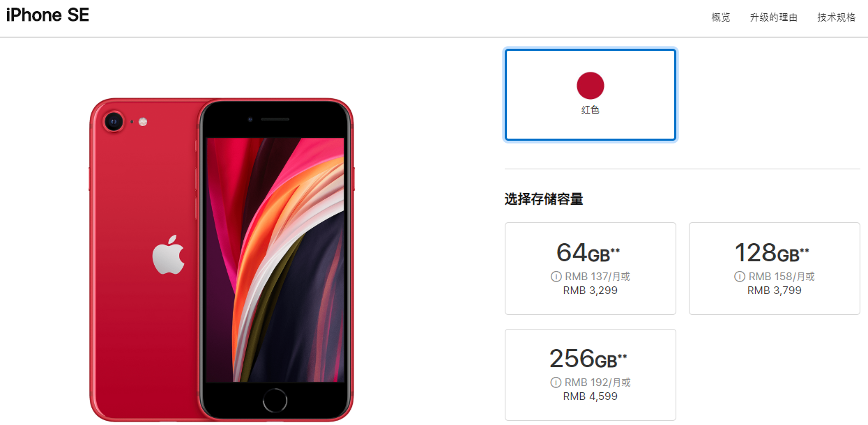The height and width of the screenshot is (425, 868).
Task: Click the footnote asterisks after 256GB
Action: (623, 357)
